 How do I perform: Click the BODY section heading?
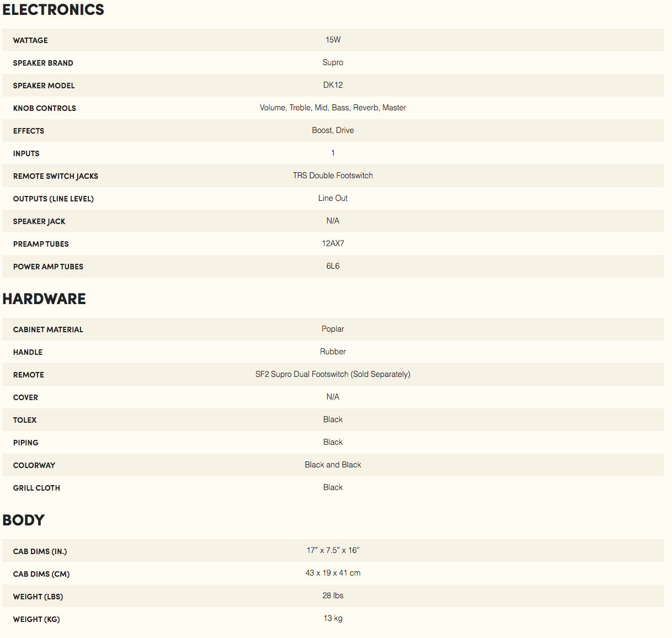[x=24, y=520]
